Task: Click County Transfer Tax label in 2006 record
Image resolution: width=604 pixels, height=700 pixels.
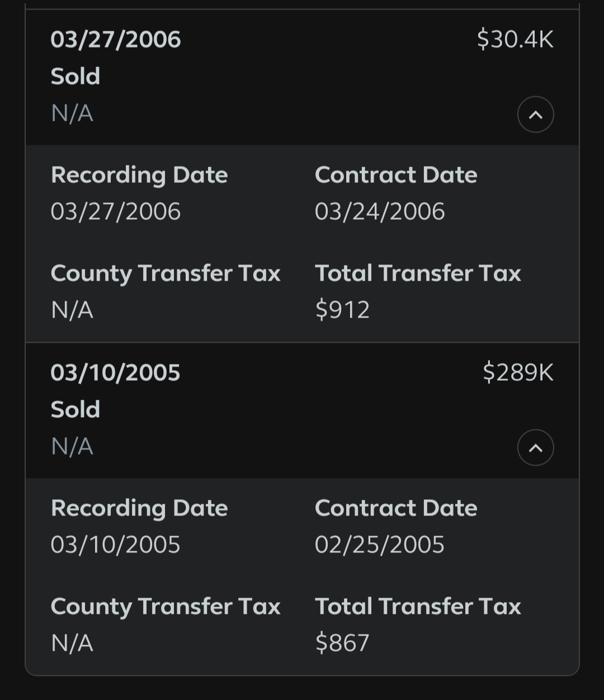Action: coord(166,273)
